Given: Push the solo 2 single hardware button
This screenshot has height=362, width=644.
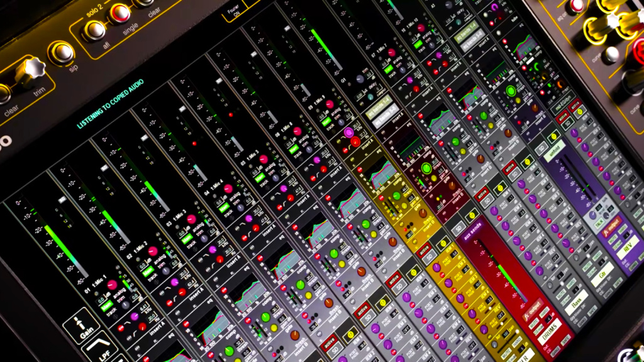Looking at the screenshot, I should pos(119,13).
